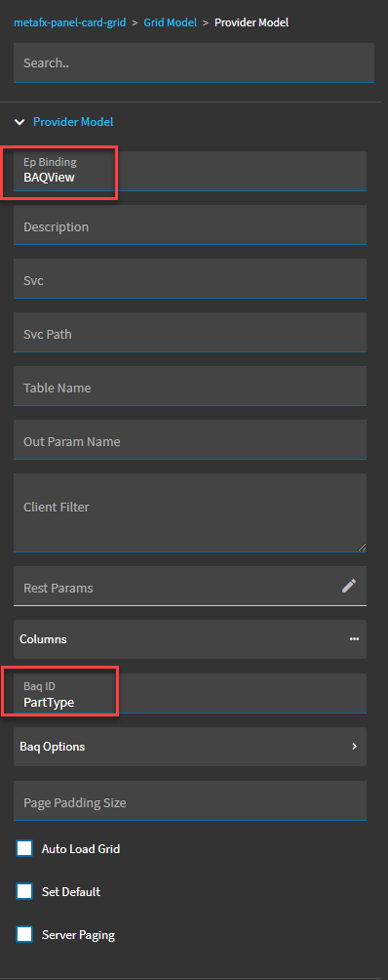Screen dimensions: 388x980
Task: Expand the Baq Options arrow
Action: (x=354, y=747)
